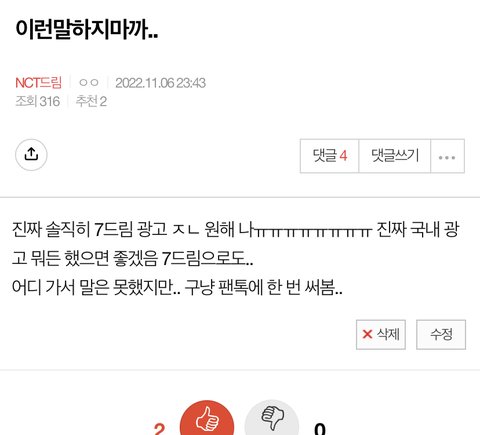Click the post date 2022.11.06 23:43
480x435 pixels.
click(x=160, y=83)
